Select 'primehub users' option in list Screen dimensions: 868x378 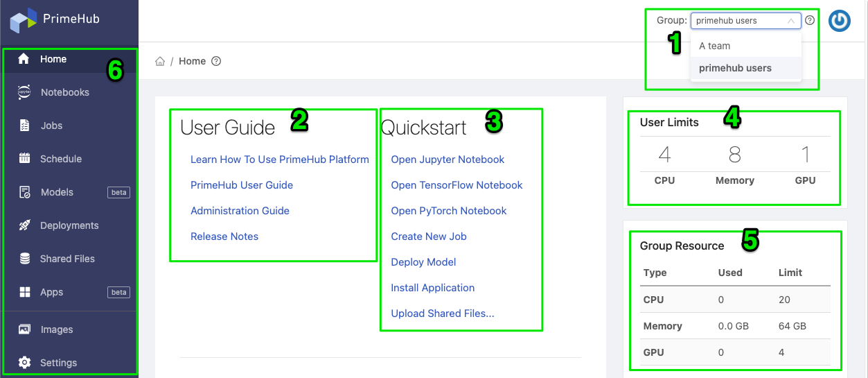745,68
